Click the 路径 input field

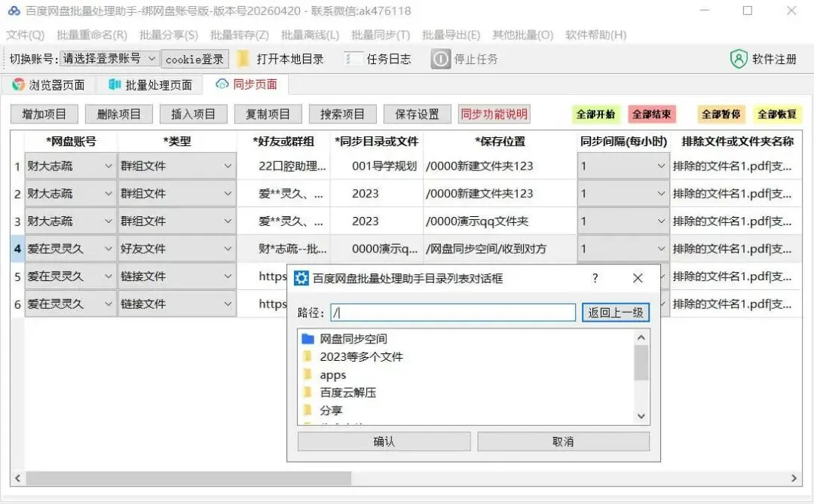(x=453, y=313)
